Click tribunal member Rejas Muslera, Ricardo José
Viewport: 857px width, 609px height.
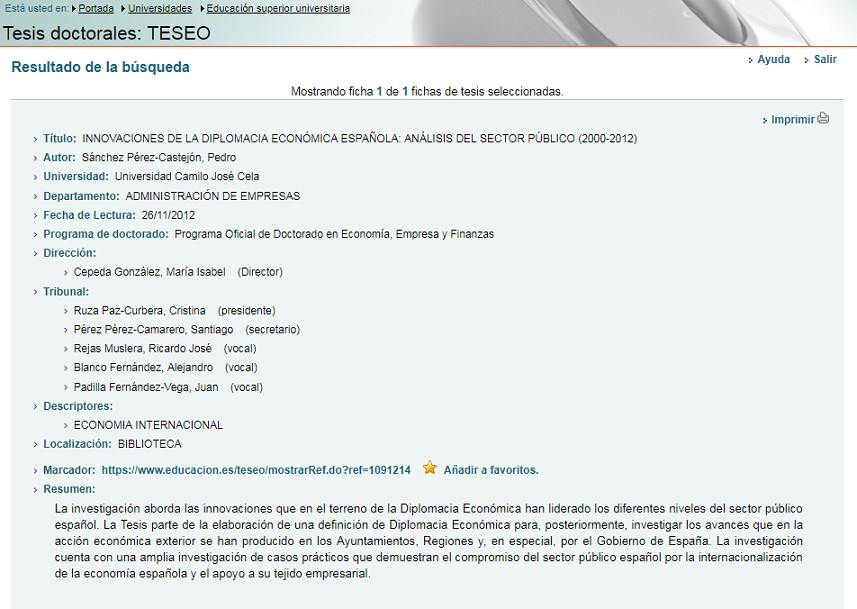tap(143, 348)
